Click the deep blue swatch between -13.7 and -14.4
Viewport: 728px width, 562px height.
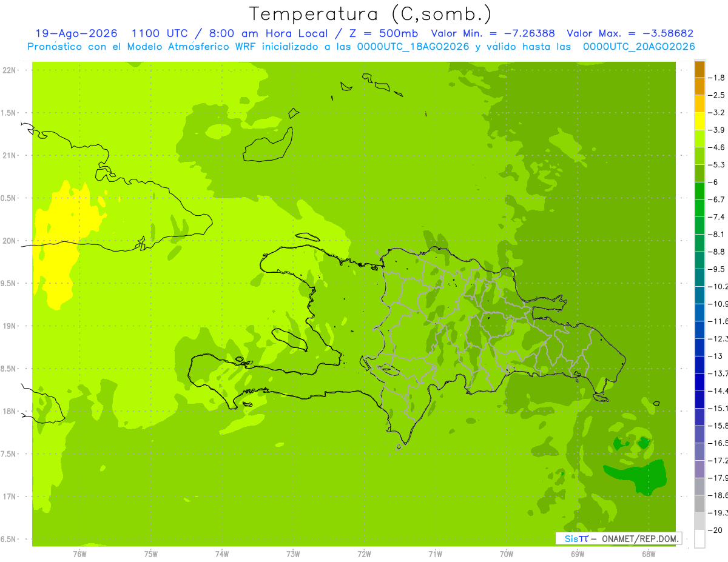pos(699,382)
